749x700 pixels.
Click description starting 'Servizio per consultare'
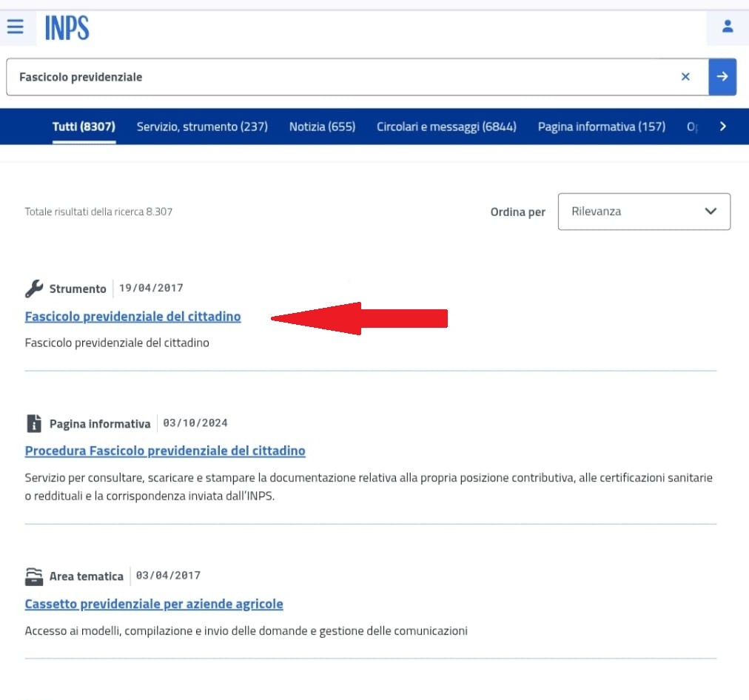(x=369, y=487)
